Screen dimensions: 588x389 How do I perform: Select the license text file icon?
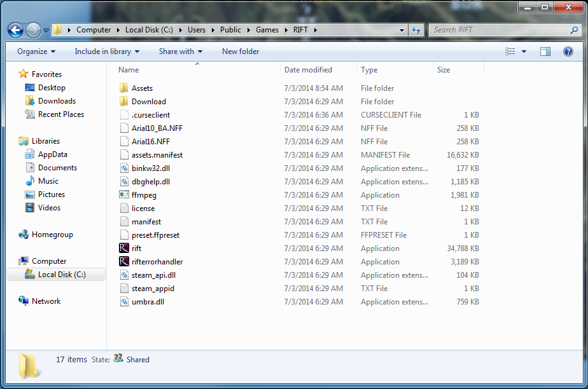tap(124, 208)
